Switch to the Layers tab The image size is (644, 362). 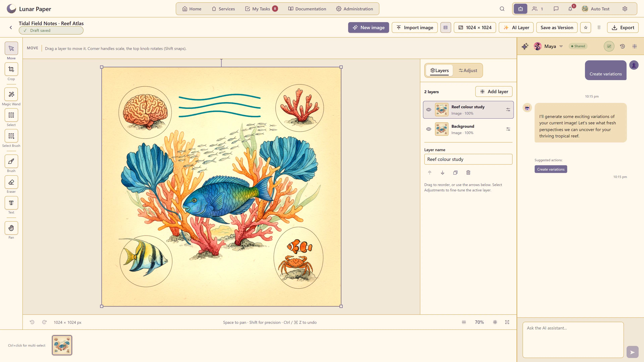tap(439, 70)
